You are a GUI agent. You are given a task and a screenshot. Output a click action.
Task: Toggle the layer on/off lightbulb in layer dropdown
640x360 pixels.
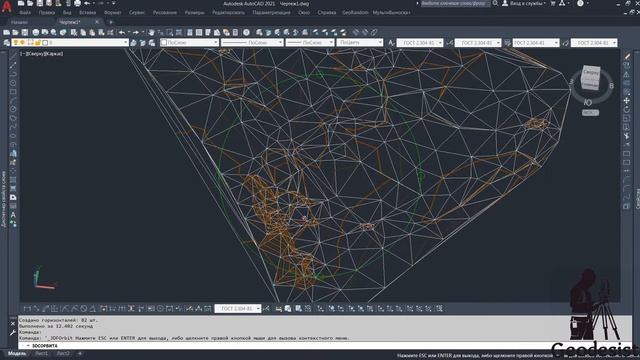pyautogui.click(x=16, y=42)
